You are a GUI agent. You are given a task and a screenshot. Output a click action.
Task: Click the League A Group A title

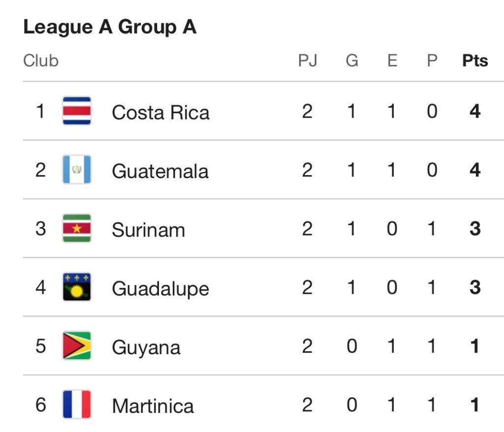pyautogui.click(x=110, y=27)
